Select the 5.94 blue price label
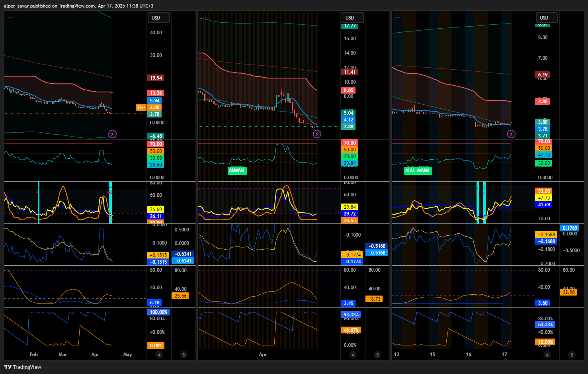The image size is (588, 374). 154,101
